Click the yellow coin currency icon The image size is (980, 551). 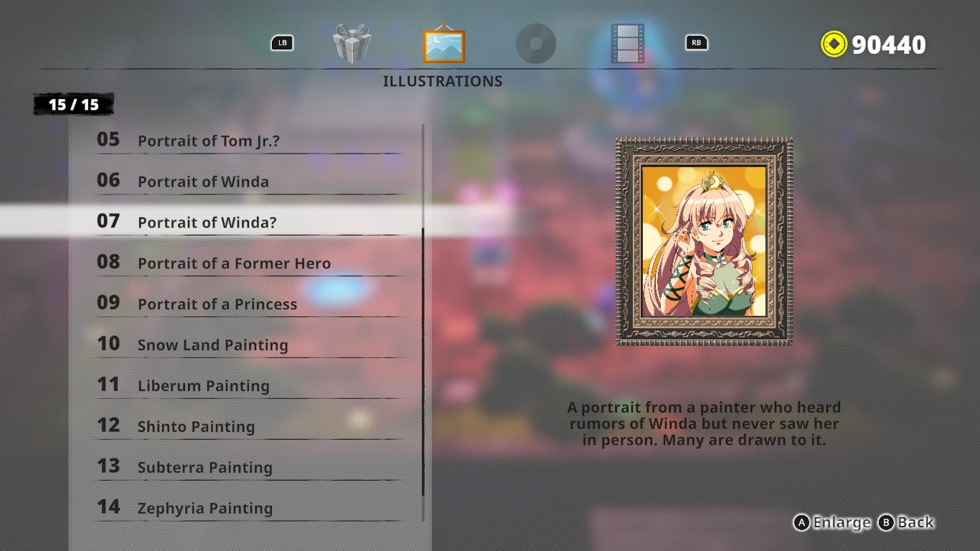(834, 44)
